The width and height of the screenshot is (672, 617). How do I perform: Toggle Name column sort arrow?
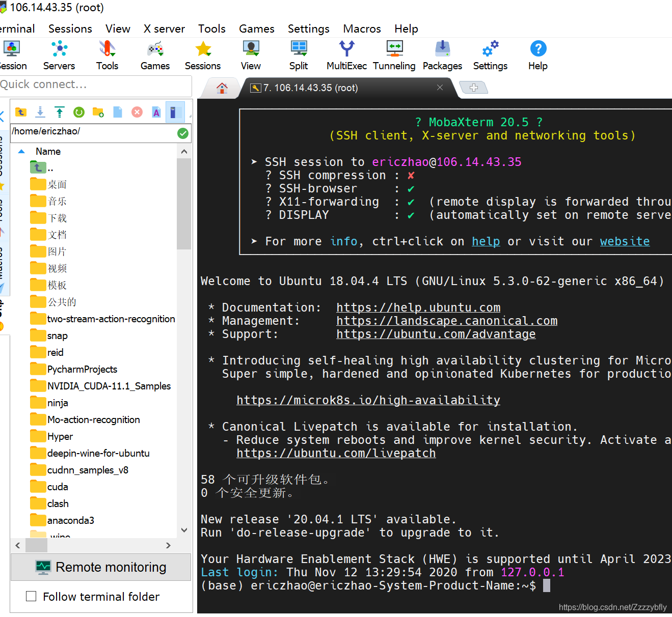[21, 151]
